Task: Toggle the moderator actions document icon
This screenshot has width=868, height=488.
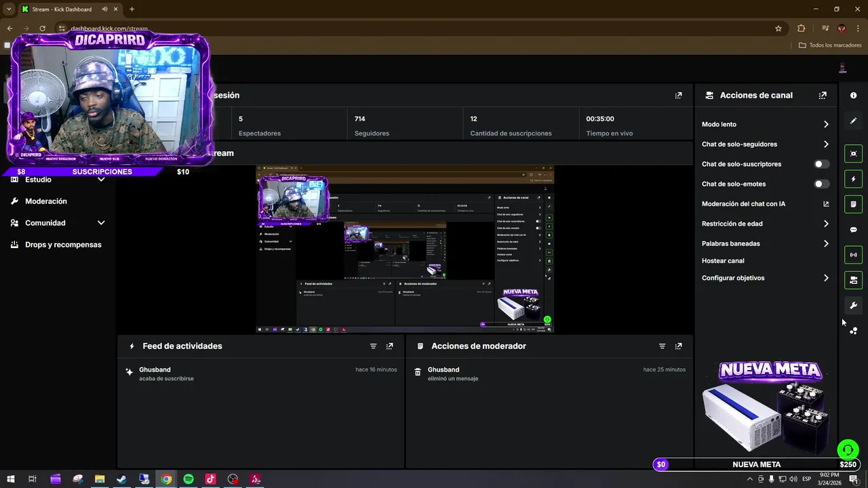Action: [x=853, y=204]
